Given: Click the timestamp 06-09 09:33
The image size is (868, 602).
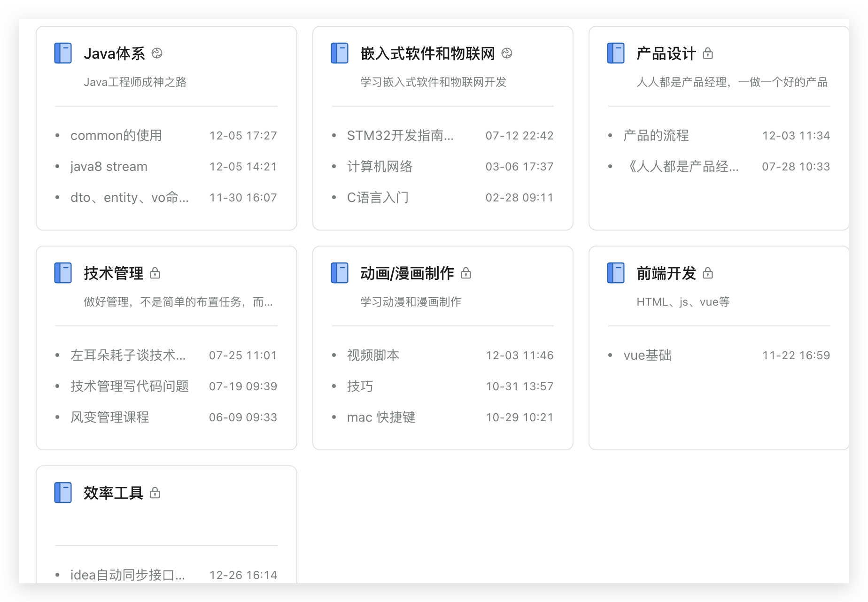Looking at the screenshot, I should (243, 417).
